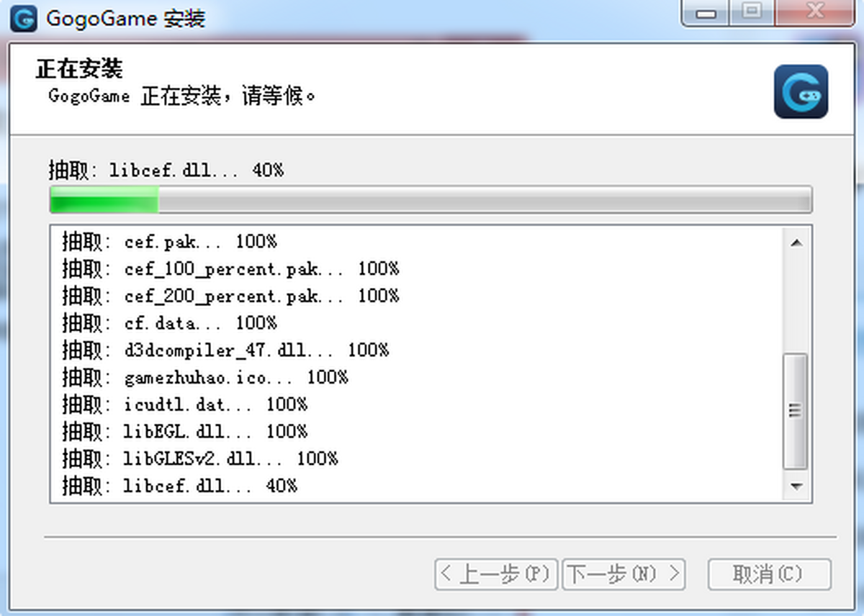This screenshot has width=864, height=616.
Task: Select the gamezhuhao.ico log entry
Action: (x=205, y=378)
